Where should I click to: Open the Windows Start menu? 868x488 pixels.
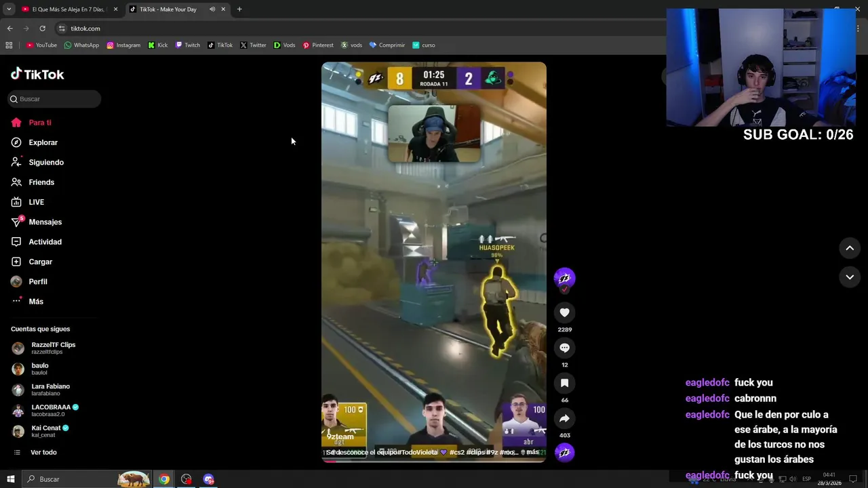(10, 479)
